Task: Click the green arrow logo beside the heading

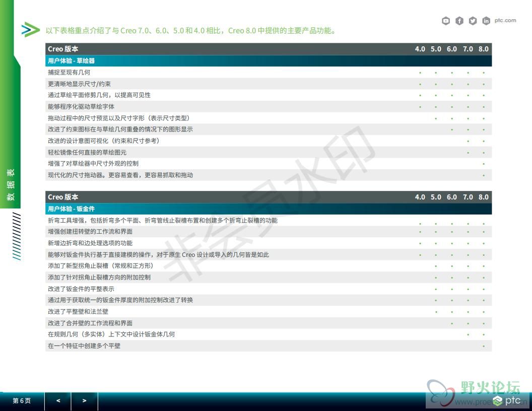Action: (x=30, y=30)
